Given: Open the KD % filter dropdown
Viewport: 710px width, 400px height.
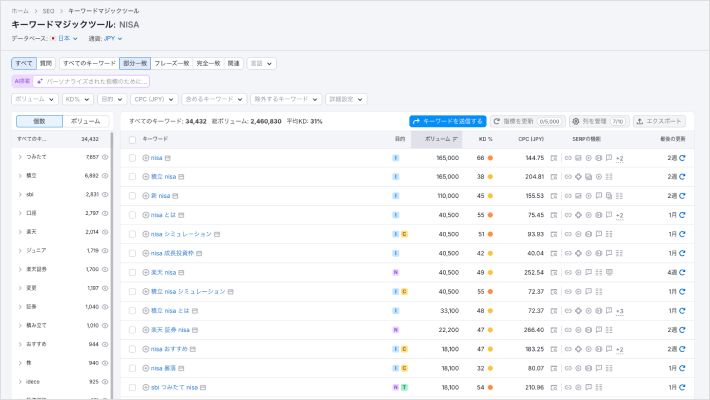Looking at the screenshot, I should point(76,99).
